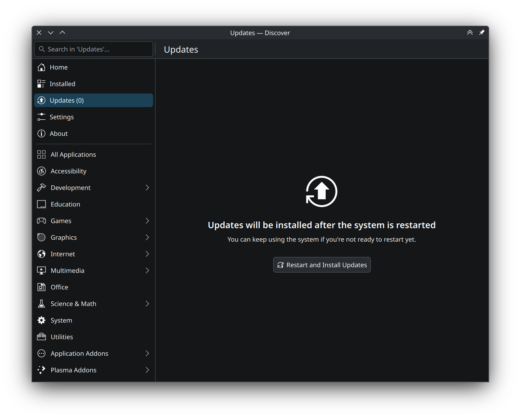
Task: Click the System gear icon
Action: [x=41, y=320]
